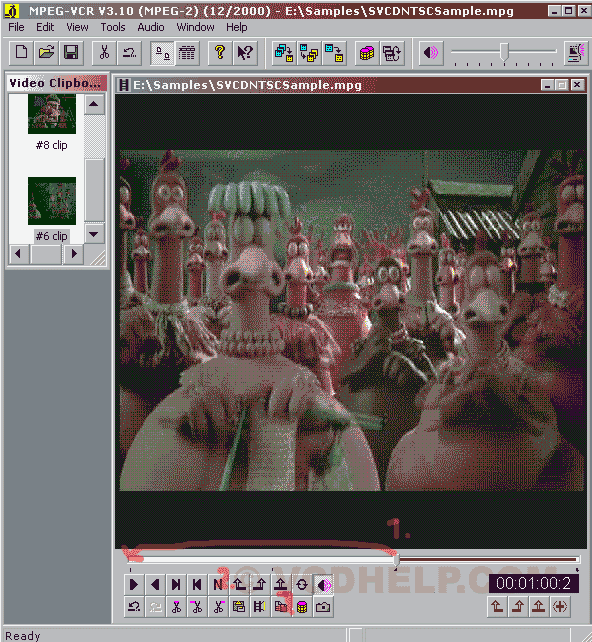Viewport: 592px width, 642px height.
Task: Open the View menu
Action: pos(77,27)
